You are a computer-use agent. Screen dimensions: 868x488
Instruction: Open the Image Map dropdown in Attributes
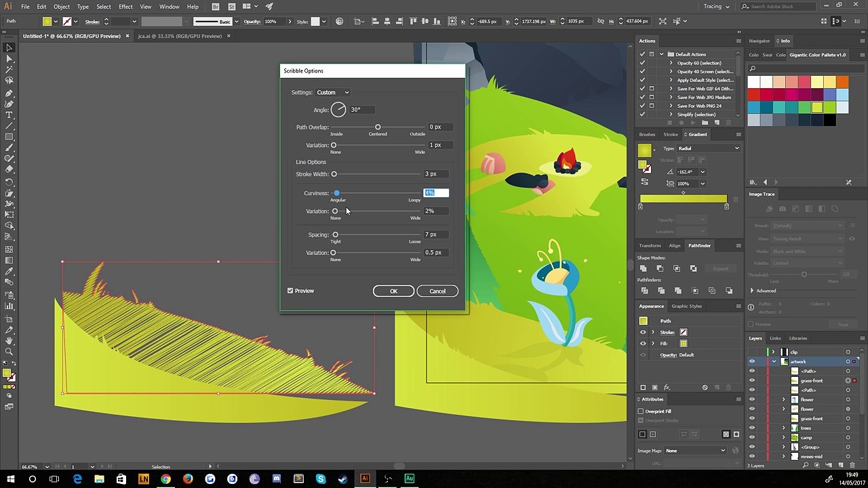(696, 451)
